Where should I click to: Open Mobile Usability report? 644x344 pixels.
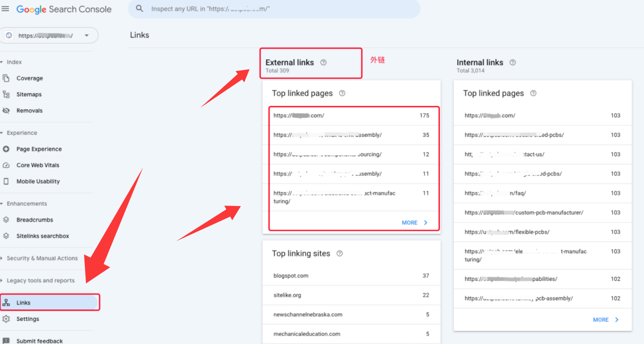coord(38,182)
